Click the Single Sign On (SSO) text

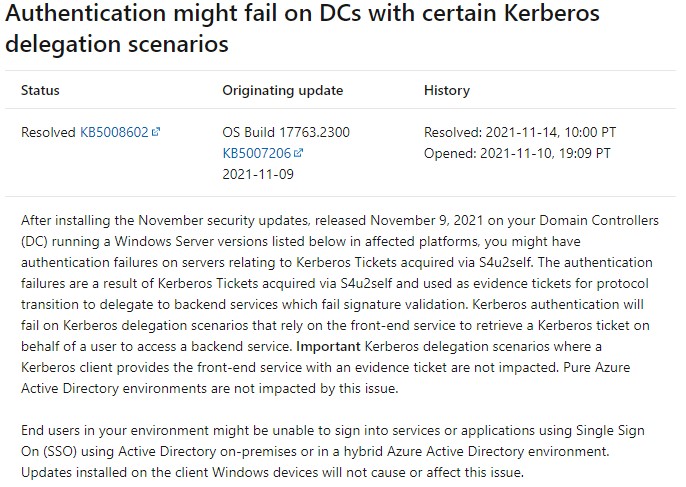(x=333, y=441)
